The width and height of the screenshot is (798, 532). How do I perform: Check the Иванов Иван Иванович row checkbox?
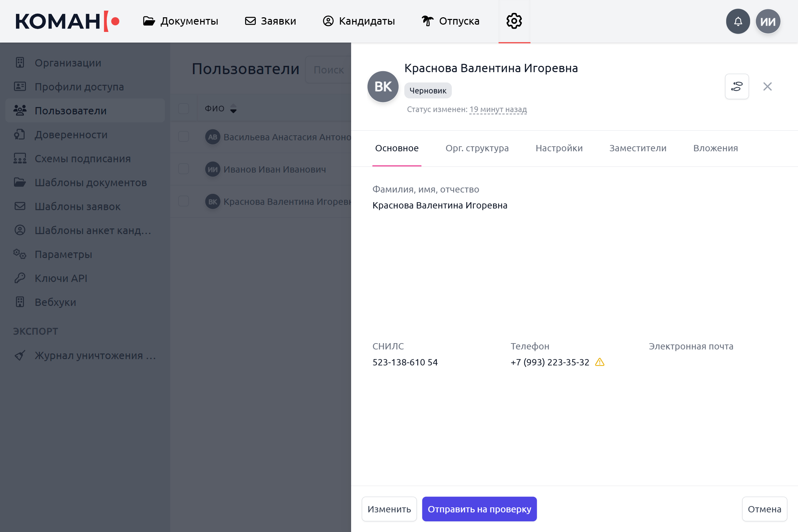(x=184, y=169)
